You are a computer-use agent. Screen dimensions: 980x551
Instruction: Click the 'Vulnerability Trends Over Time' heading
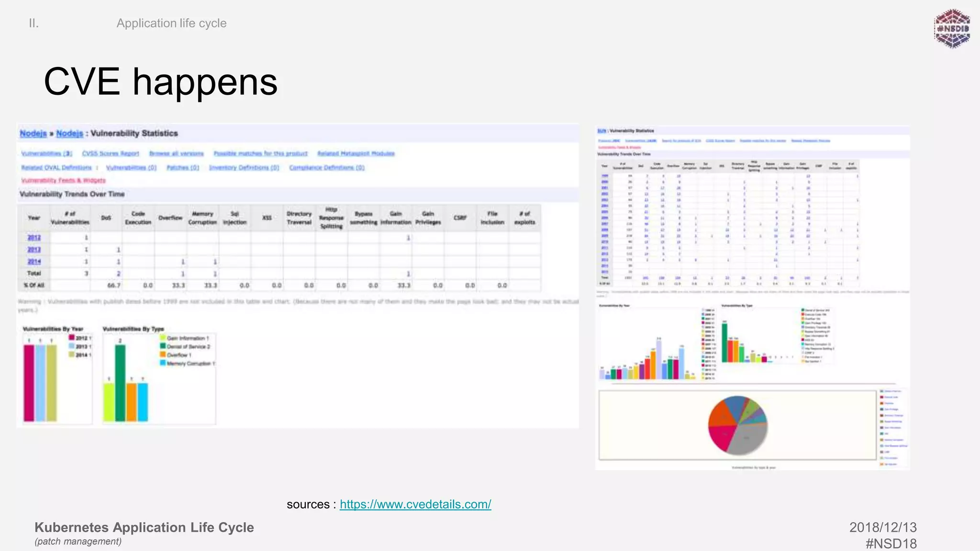pyautogui.click(x=72, y=194)
